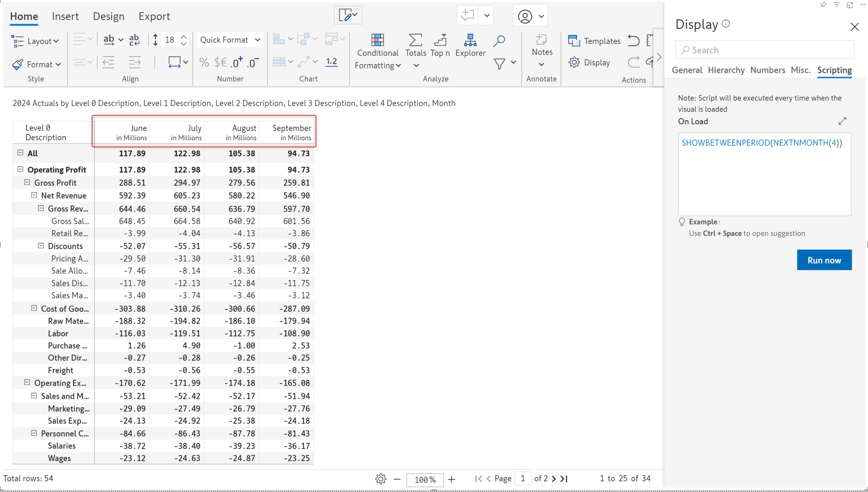The height and width of the screenshot is (492, 868).
Task: Switch to the Insert ribbon tab
Action: 65,16
